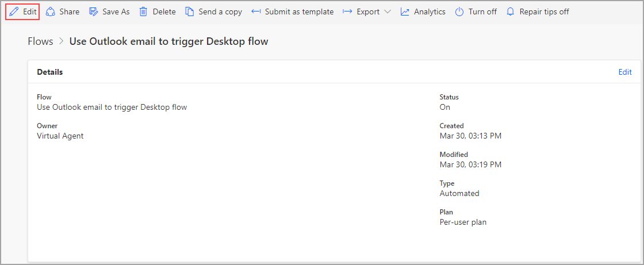Click the Submit as template arrow icon
Viewport: 644px width, 265px height.
coord(256,11)
